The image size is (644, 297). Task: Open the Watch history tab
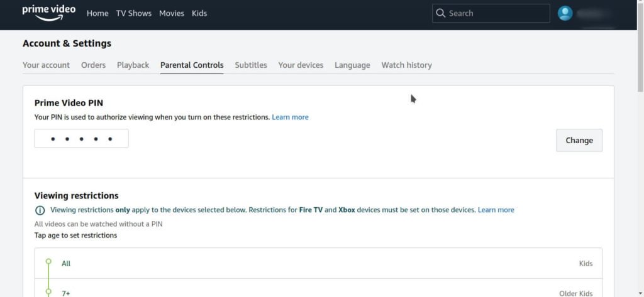(x=407, y=65)
